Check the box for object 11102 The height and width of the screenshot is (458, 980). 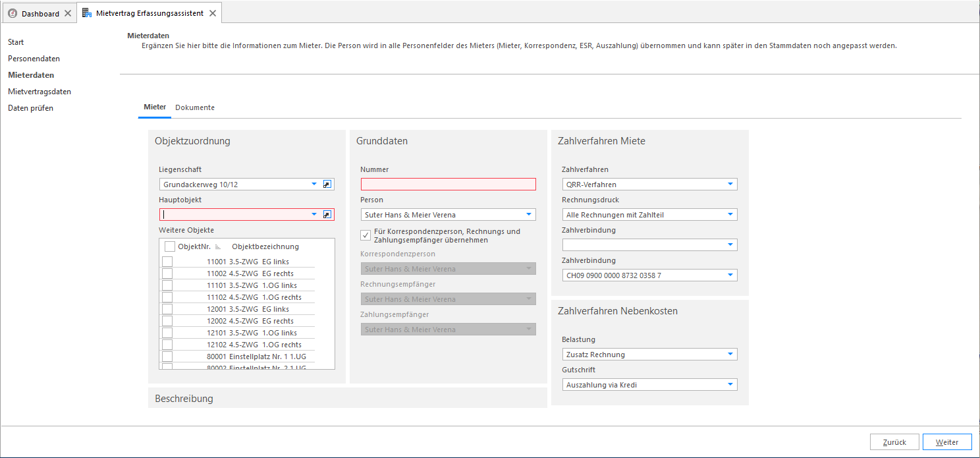pyautogui.click(x=167, y=297)
